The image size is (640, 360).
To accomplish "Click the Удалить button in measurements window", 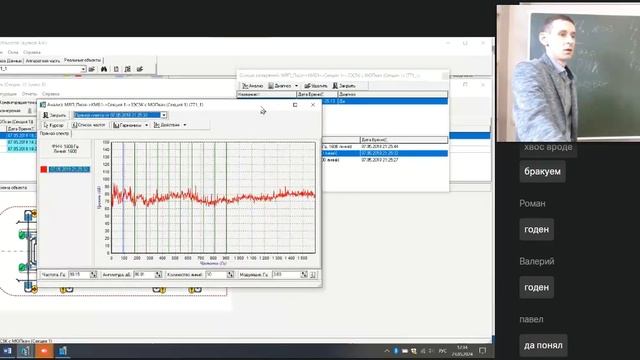I will (x=316, y=86).
